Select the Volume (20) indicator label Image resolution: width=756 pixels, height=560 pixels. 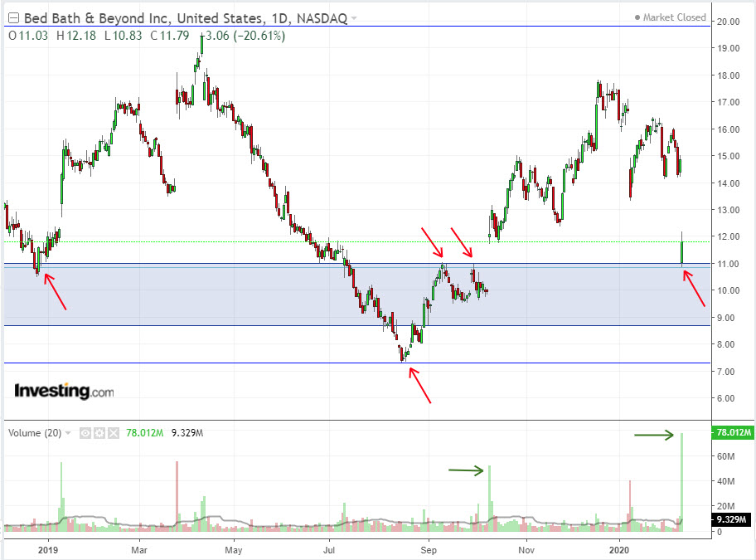point(35,433)
